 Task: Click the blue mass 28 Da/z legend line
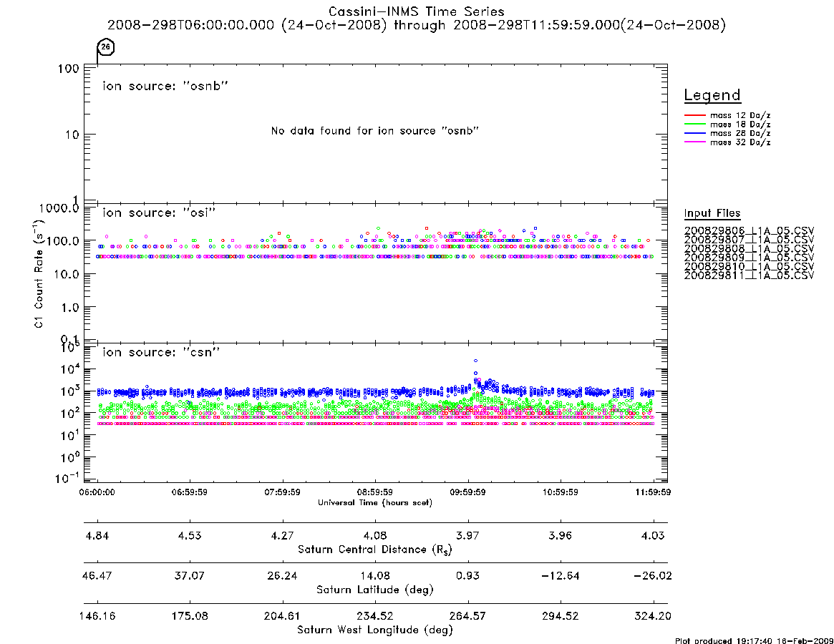[694, 133]
